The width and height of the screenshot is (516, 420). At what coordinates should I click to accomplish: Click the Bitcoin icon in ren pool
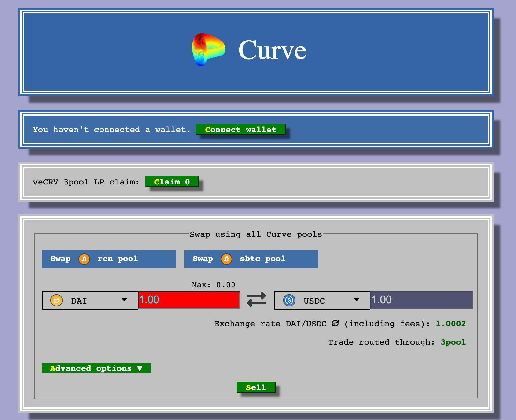[84, 259]
